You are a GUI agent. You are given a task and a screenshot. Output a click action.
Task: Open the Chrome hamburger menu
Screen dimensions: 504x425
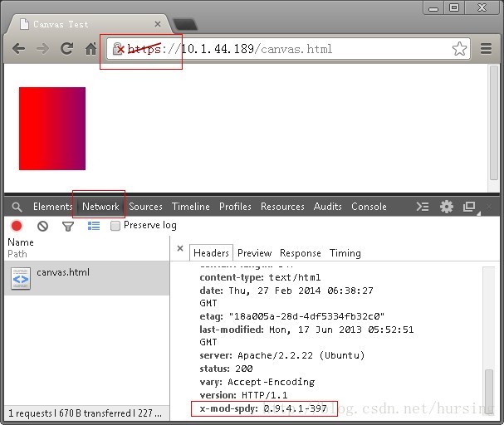(487, 49)
